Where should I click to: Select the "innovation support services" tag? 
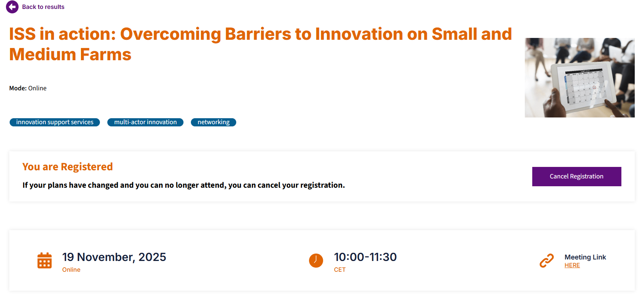click(55, 122)
